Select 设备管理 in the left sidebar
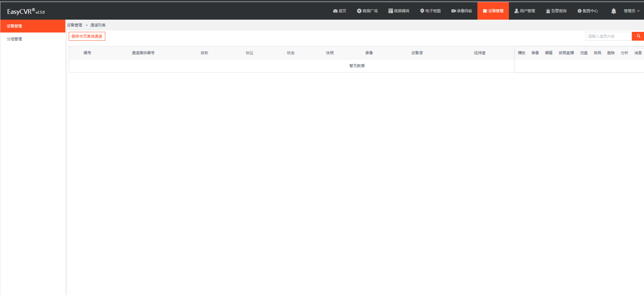The height and width of the screenshot is (295, 644). coord(33,26)
